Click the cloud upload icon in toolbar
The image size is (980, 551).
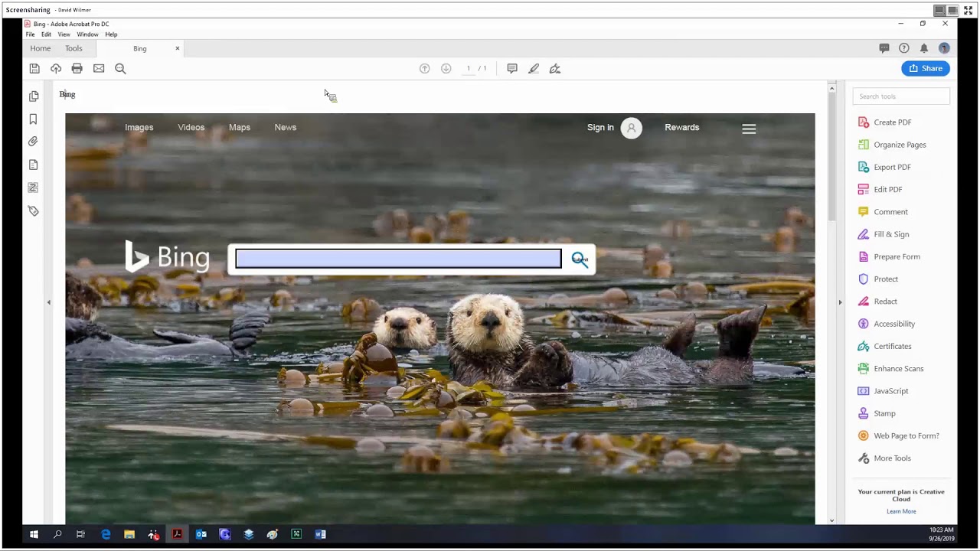pos(56,68)
